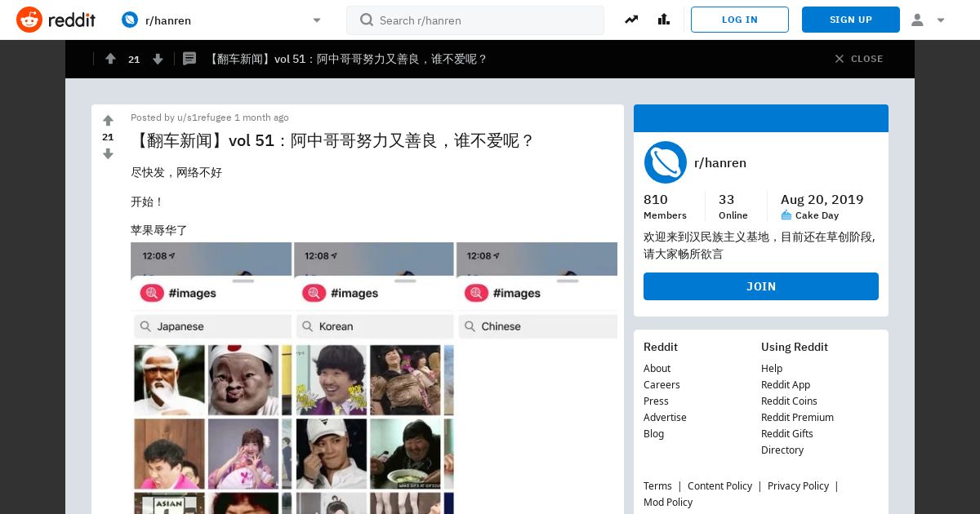Upvote the post in the black header bar
This screenshot has height=514, width=980.
(x=111, y=59)
